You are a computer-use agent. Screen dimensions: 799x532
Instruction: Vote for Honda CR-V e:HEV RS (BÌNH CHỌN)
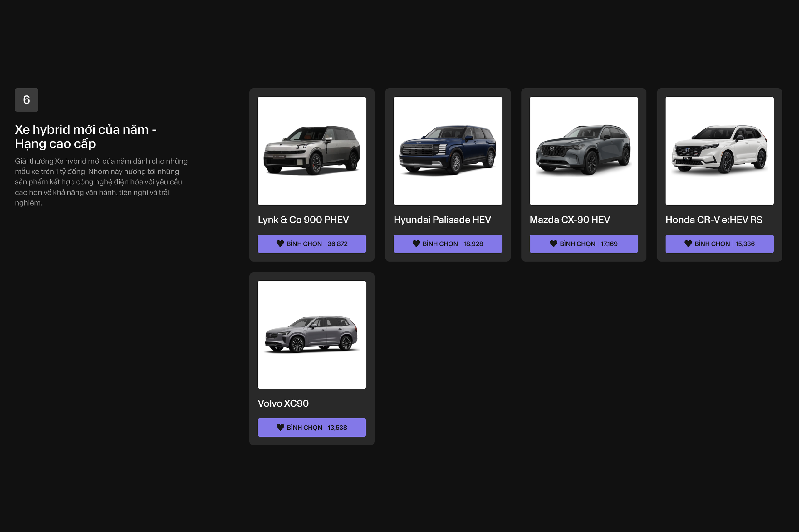[719, 244]
